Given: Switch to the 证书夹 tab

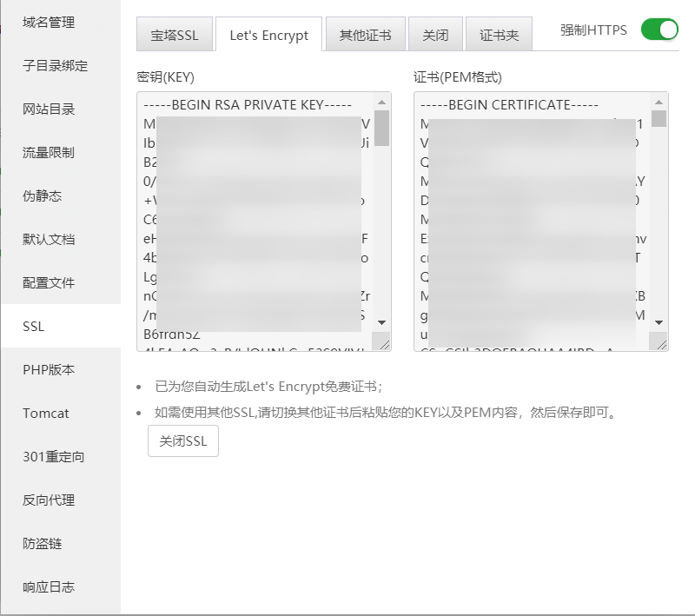Looking at the screenshot, I should [x=499, y=35].
